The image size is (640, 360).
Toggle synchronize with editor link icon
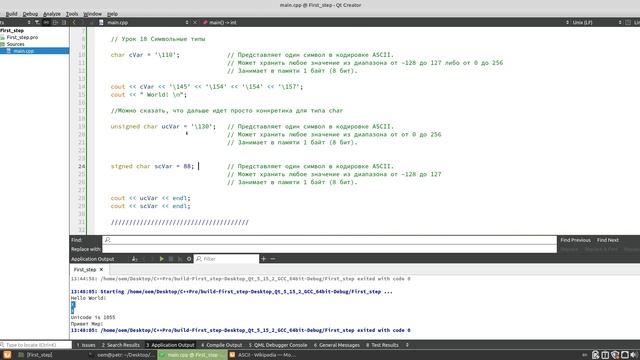click(46, 22)
